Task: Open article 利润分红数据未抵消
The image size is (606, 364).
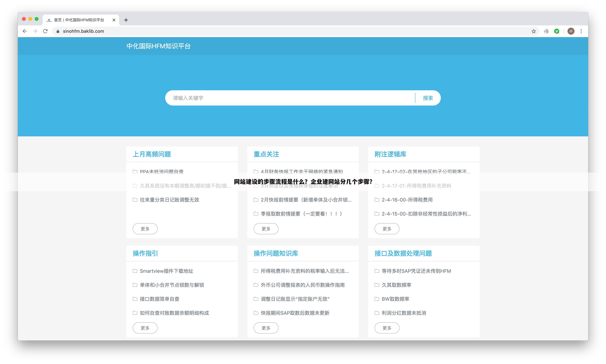Action: coord(404,313)
